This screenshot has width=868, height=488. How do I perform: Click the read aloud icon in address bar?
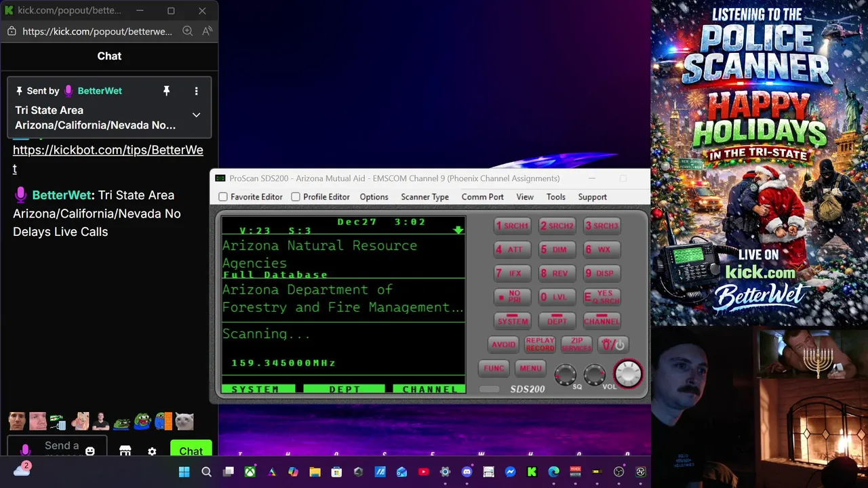pos(208,31)
